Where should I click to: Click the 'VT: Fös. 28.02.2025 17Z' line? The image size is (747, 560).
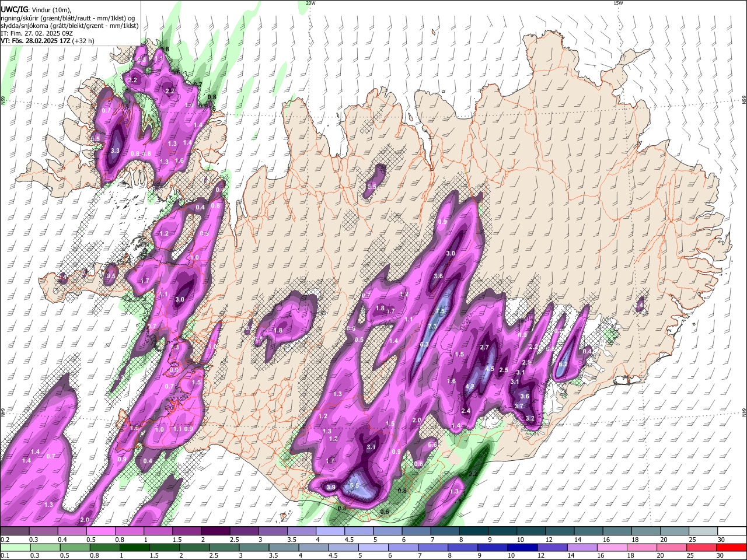click(36, 41)
